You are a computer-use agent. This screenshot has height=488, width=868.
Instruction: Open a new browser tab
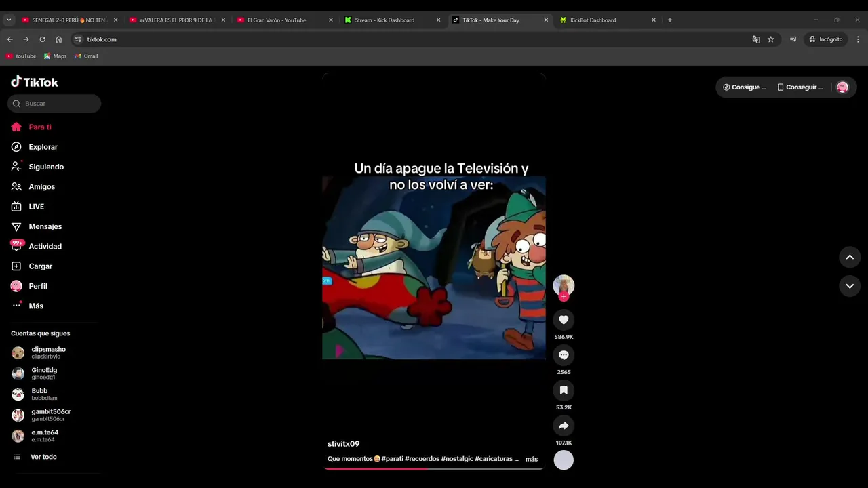(x=669, y=20)
